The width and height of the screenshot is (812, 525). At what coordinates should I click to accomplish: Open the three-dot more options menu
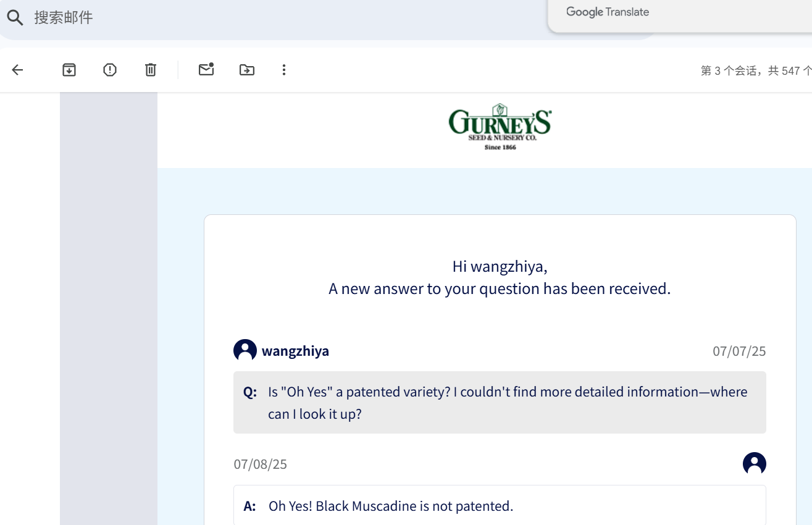[284, 70]
